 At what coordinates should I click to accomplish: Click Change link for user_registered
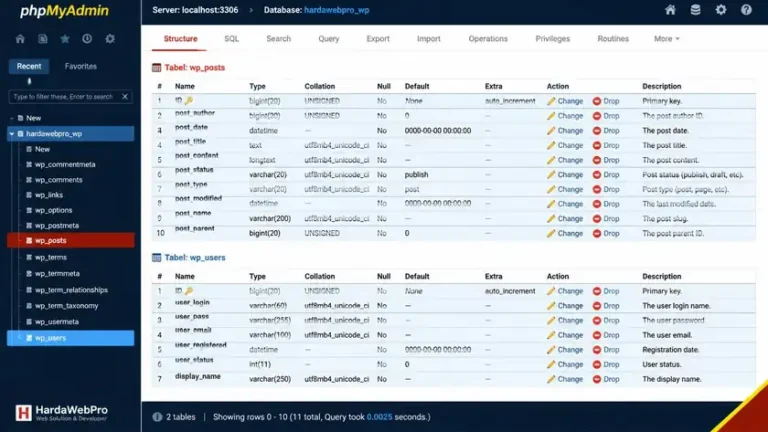point(570,350)
